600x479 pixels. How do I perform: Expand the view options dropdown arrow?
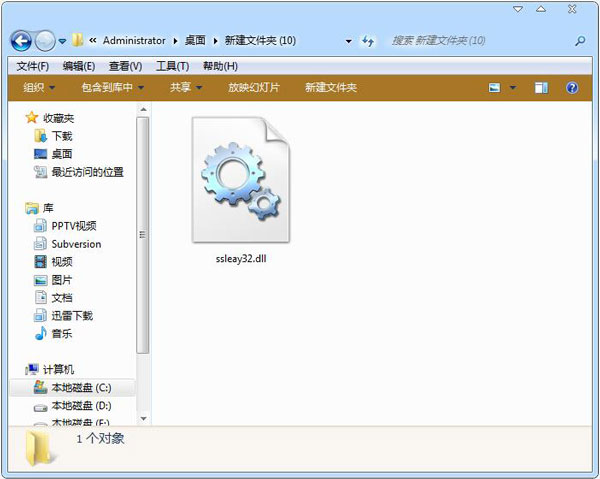coord(513,88)
